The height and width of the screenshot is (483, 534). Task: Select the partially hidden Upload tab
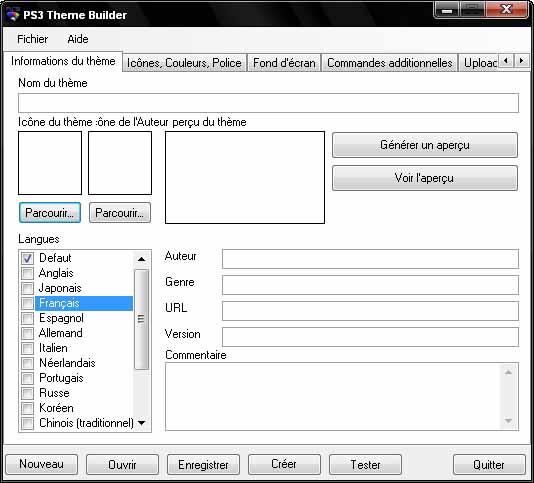[x=479, y=63]
